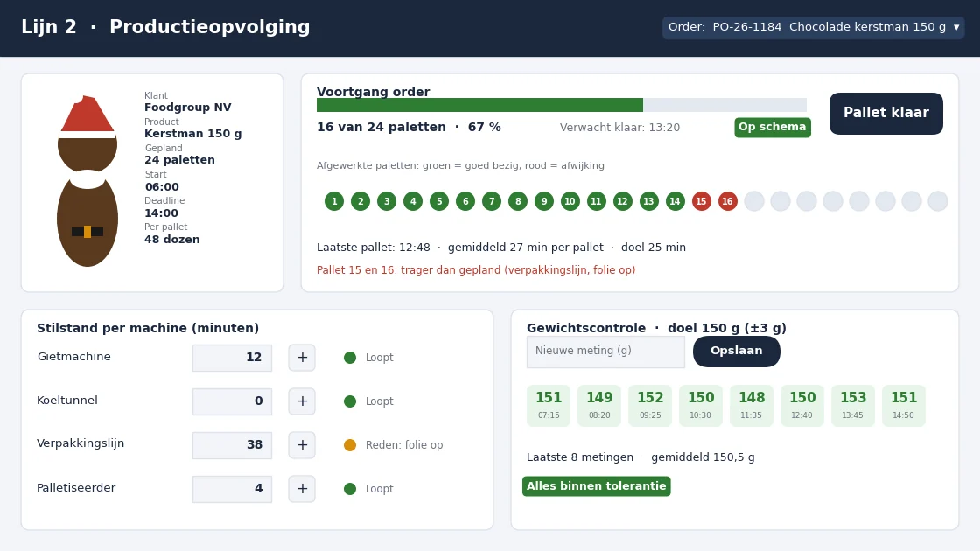Click the Verpakkingslijn downtime field showing 38

232,445
